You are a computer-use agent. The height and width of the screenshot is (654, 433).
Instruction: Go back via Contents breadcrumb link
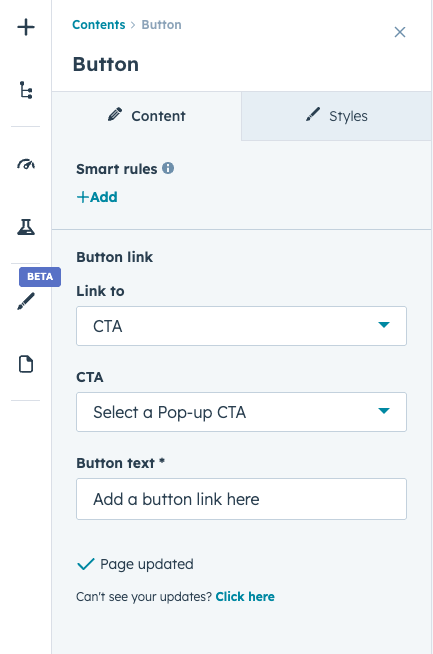coord(98,25)
